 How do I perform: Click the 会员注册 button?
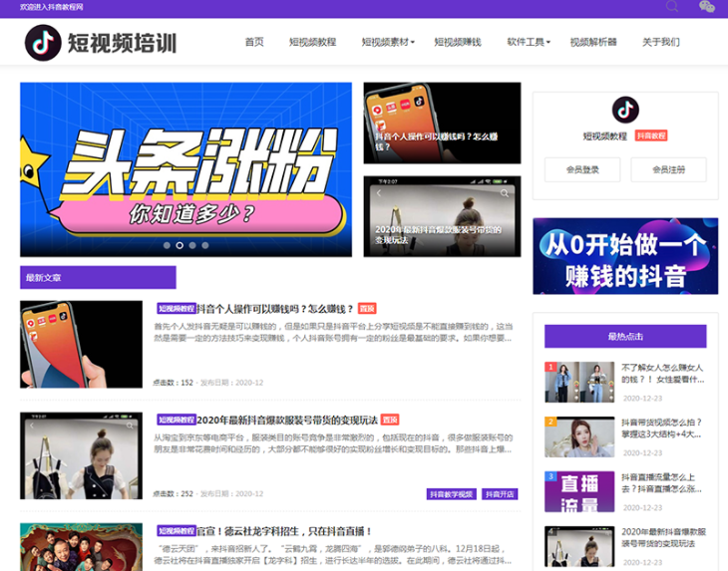(x=668, y=169)
